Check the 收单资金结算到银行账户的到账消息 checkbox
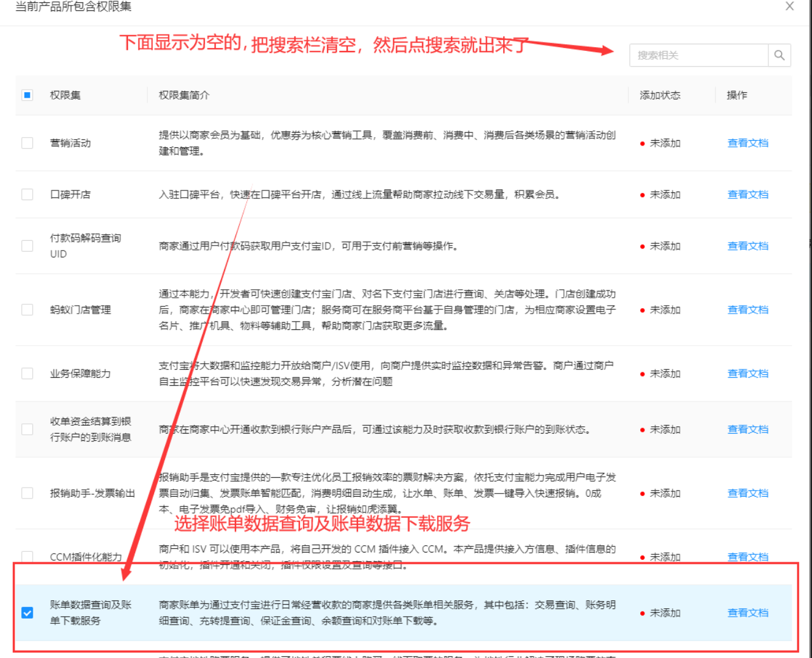The width and height of the screenshot is (812, 658). (x=27, y=429)
